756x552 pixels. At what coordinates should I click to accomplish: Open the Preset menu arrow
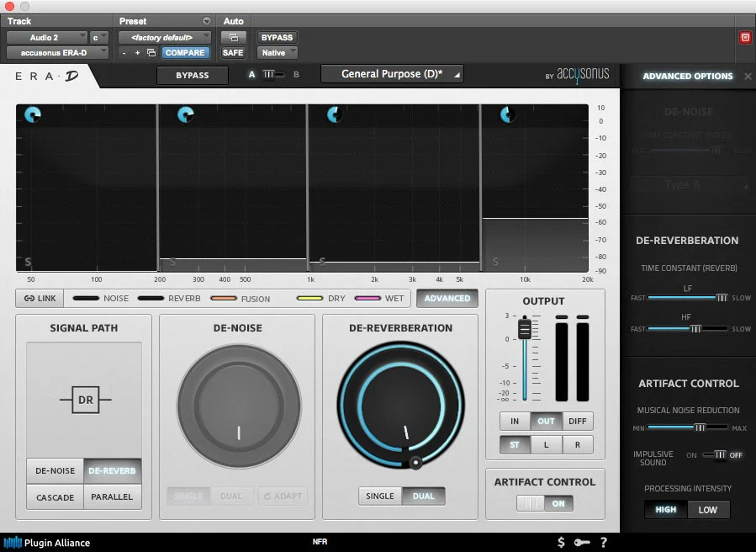pyautogui.click(x=206, y=21)
